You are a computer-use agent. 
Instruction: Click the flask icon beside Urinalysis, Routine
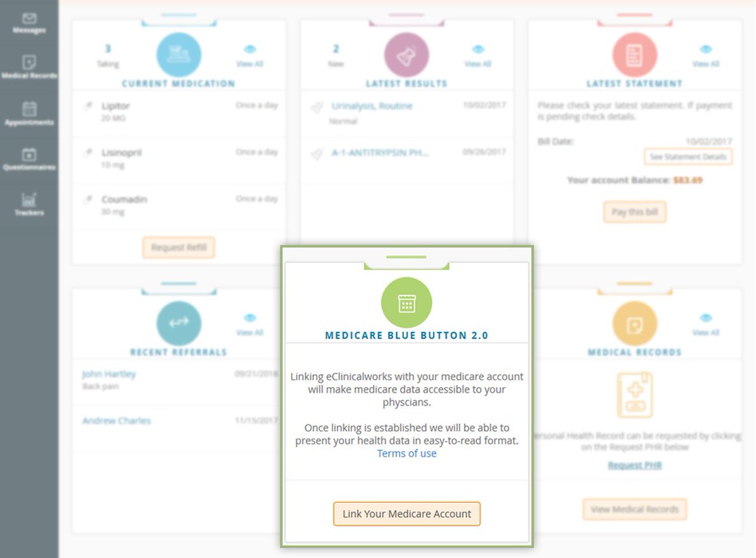pyautogui.click(x=317, y=108)
